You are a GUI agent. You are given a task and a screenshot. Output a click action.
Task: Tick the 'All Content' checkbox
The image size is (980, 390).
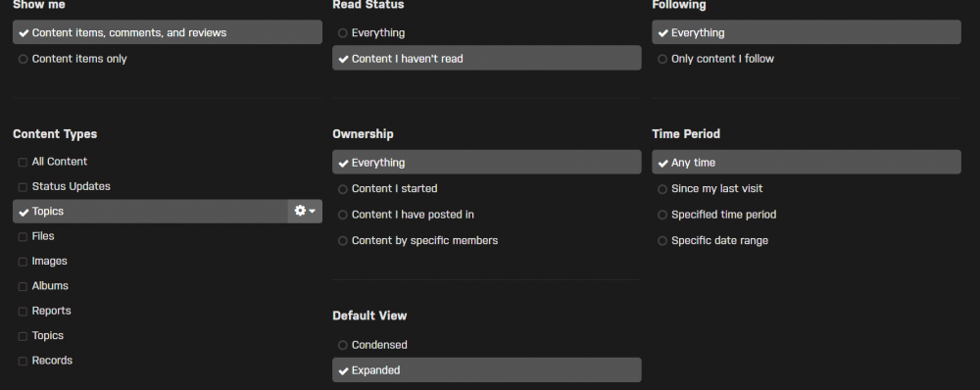pos(23,162)
